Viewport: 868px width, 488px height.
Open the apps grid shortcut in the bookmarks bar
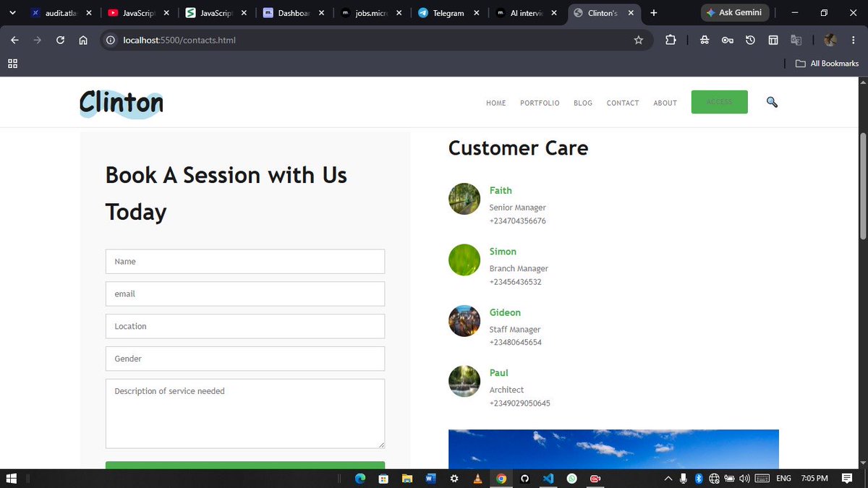coord(12,64)
